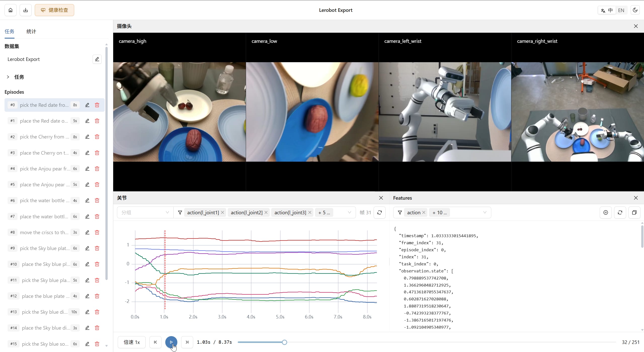This screenshot has width=644, height=352.
Task: Jump to first frame
Action: [x=155, y=342]
